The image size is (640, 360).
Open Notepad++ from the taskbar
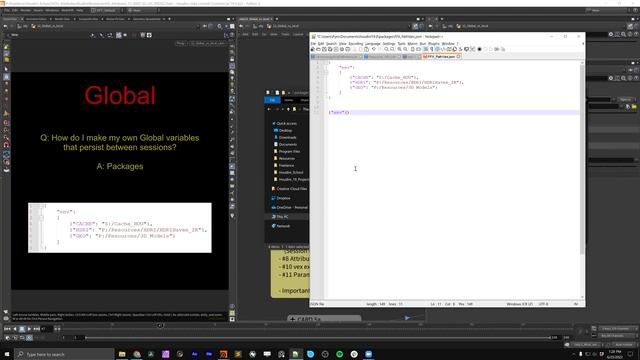(296, 354)
